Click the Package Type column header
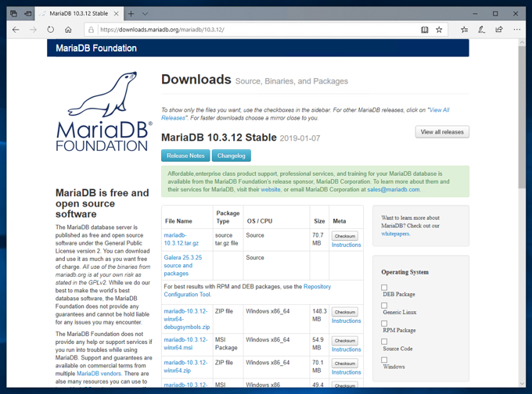The image size is (532, 394). pos(228,217)
